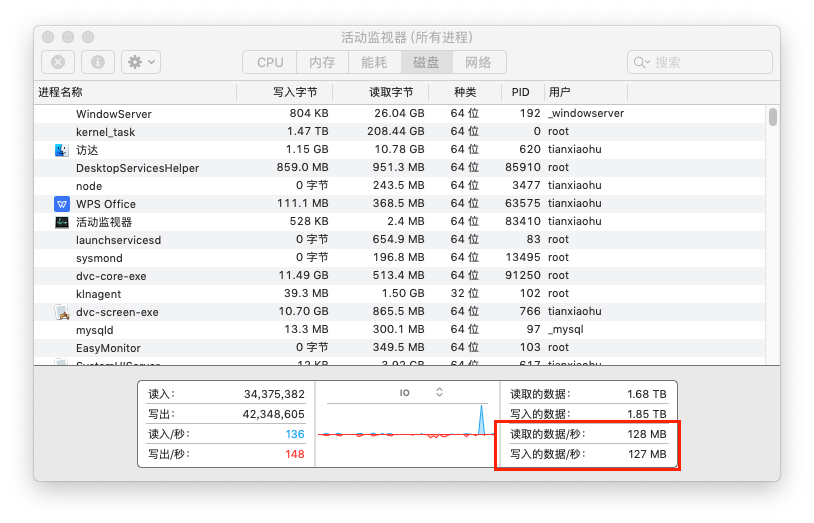This screenshot has height=523, width=814.
Task: Click the dvc-screen-exe process icon
Action: tap(62, 312)
